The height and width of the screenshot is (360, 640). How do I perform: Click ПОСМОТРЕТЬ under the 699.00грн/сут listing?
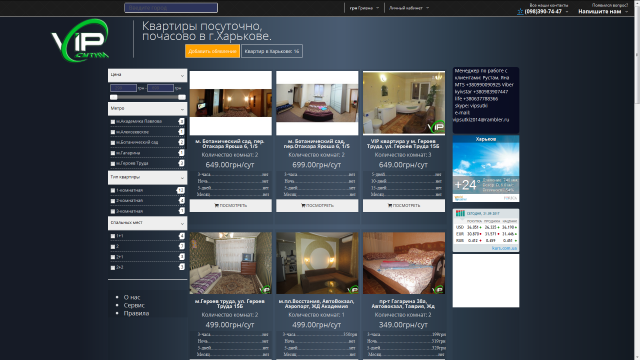(x=317, y=206)
